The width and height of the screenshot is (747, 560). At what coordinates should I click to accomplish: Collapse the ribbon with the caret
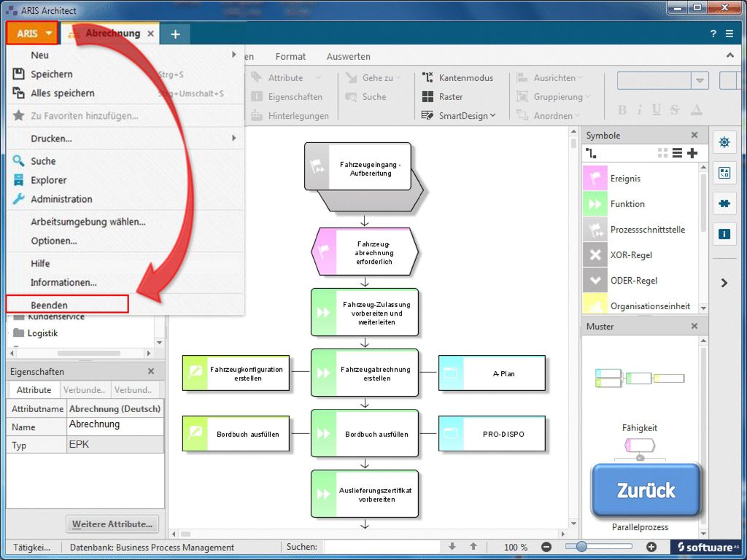[729, 55]
